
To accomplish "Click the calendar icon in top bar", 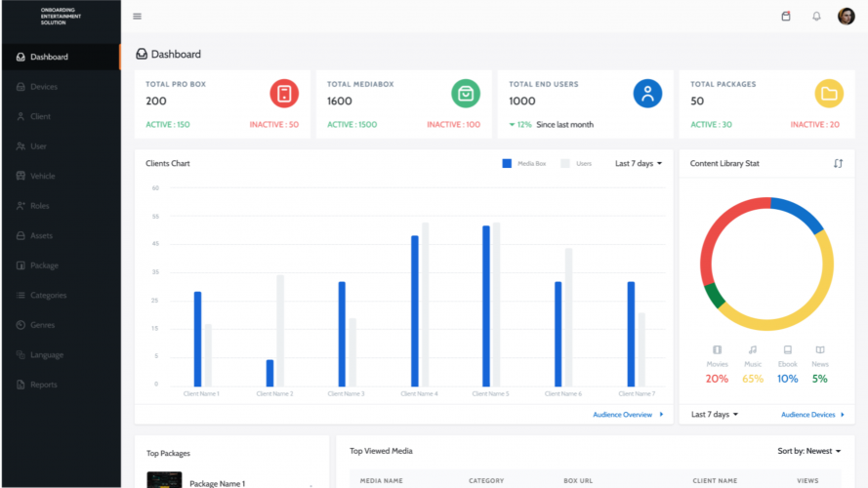I will pos(786,17).
